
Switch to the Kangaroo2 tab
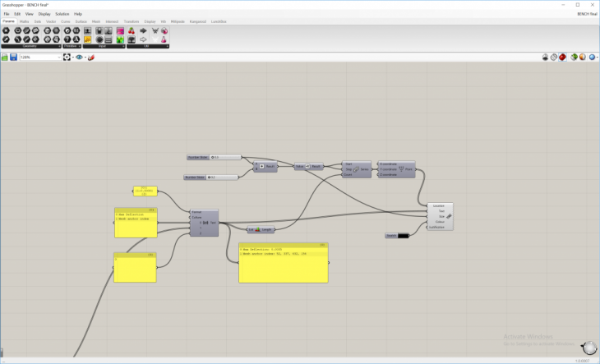click(x=198, y=21)
